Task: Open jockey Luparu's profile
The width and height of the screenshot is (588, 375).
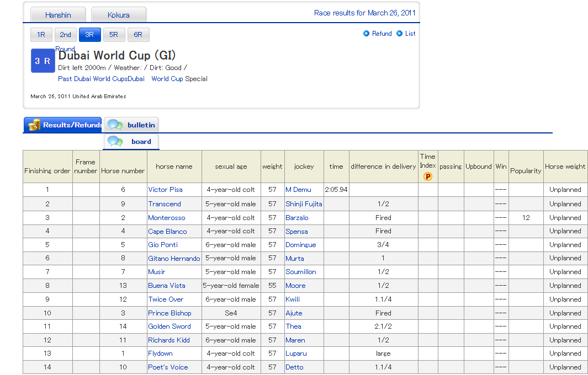Action: coord(296,353)
